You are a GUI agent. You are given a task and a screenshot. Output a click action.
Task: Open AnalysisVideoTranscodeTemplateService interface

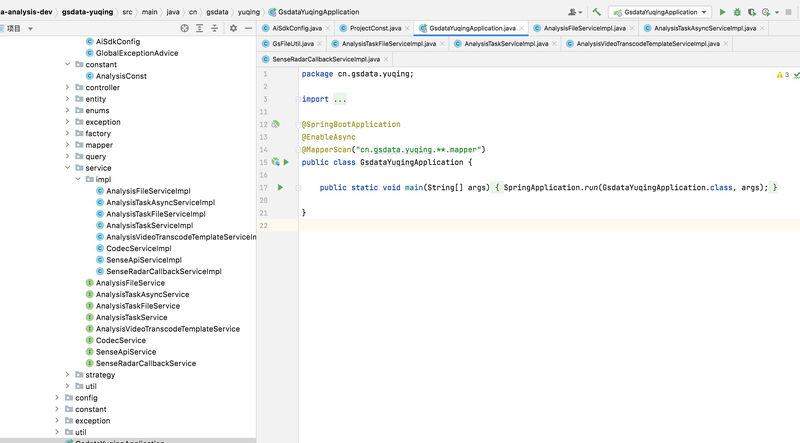(167, 329)
